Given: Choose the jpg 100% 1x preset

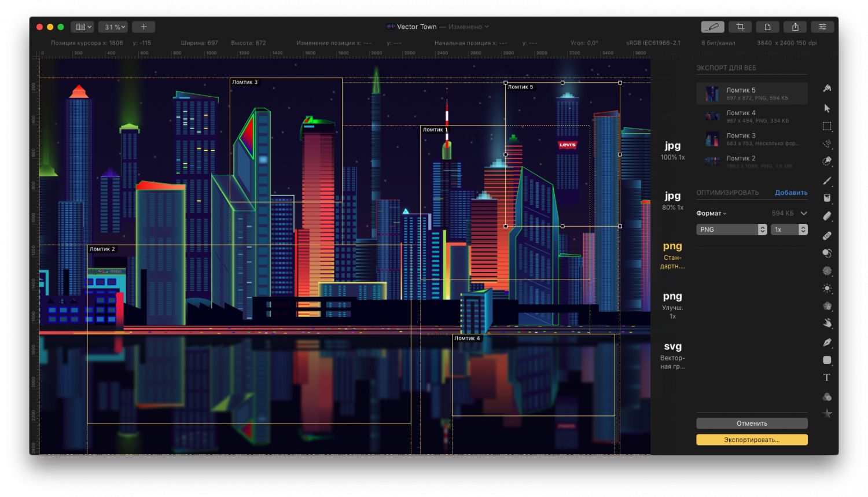Looking at the screenshot, I should coord(672,150).
